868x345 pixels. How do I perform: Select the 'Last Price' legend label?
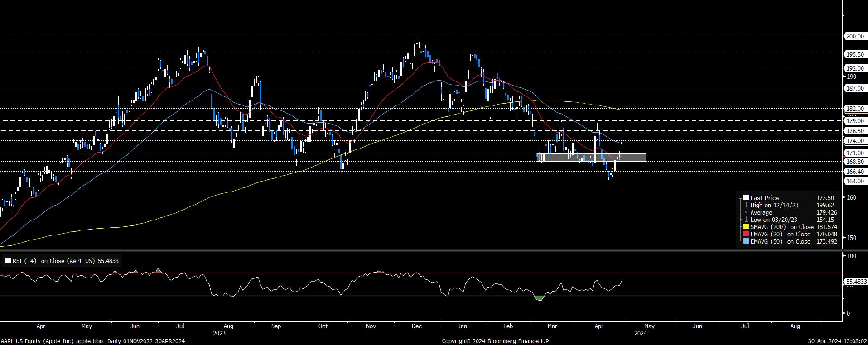tap(765, 198)
